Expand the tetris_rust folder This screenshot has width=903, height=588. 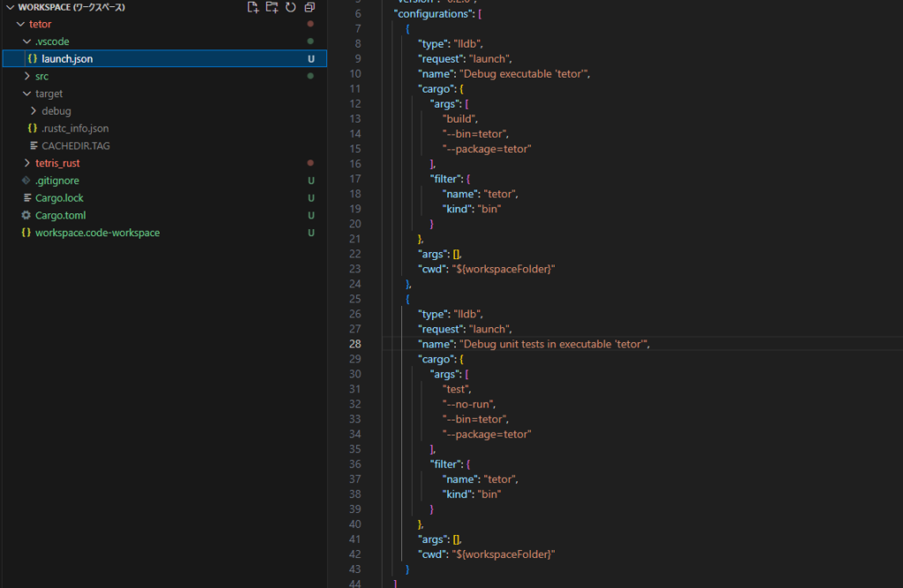click(x=27, y=163)
